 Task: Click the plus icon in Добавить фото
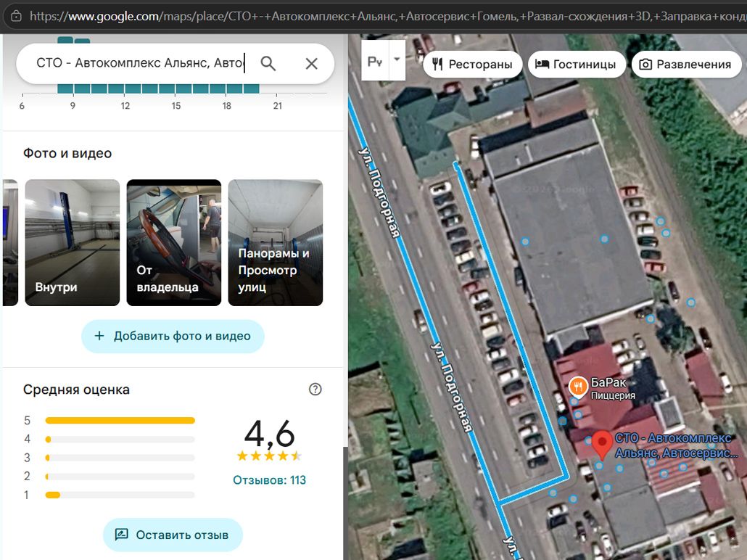point(99,336)
